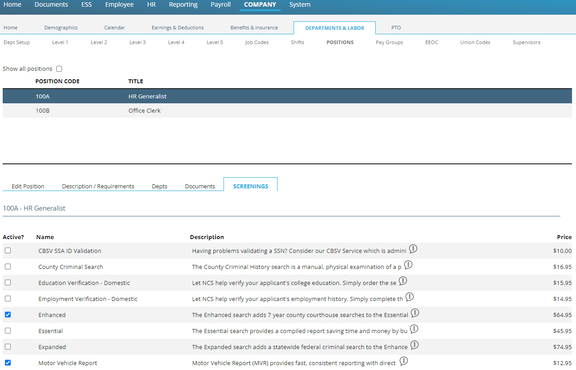Click the TITLE column header
This screenshot has height=370, width=576.
tap(136, 81)
